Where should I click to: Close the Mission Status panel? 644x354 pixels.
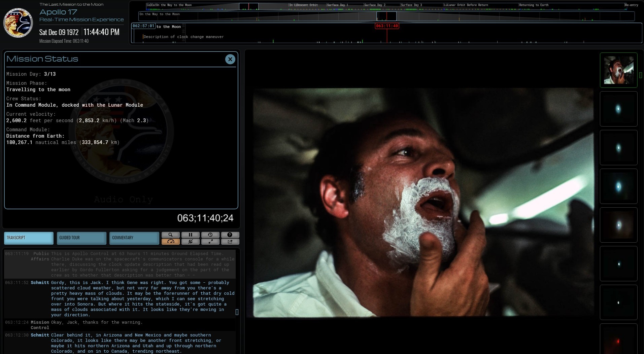point(230,59)
